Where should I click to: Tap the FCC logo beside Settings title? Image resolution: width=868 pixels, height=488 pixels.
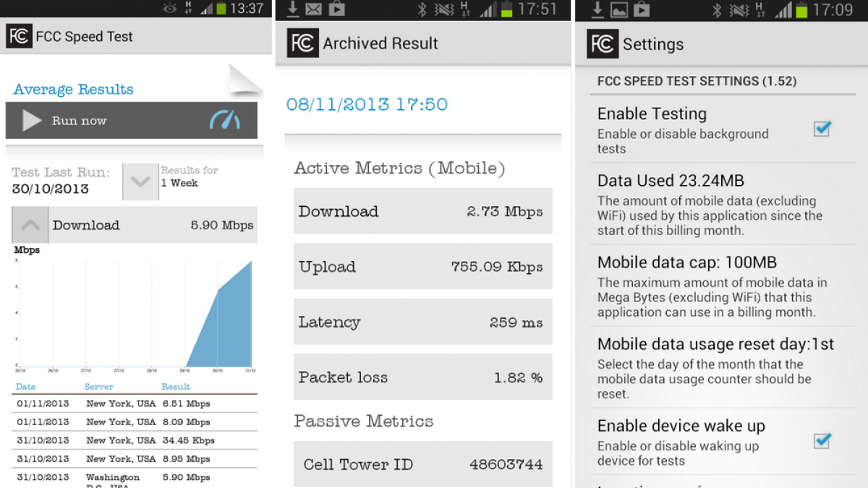tap(602, 44)
